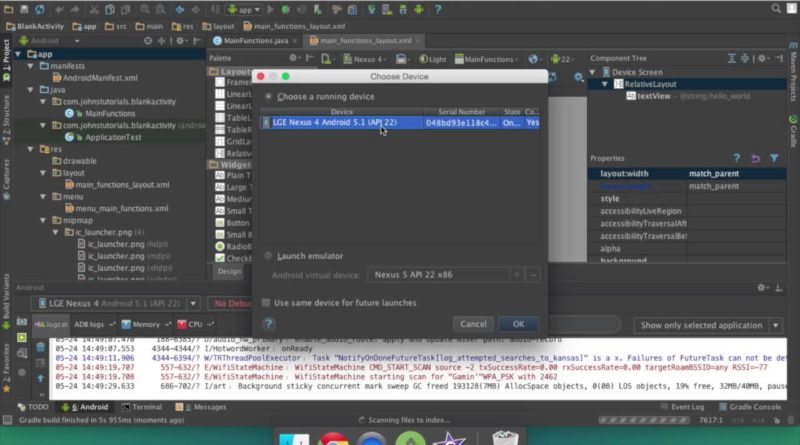
Task: Switch to the main_functions_layout.xml tab
Action: (x=365, y=41)
